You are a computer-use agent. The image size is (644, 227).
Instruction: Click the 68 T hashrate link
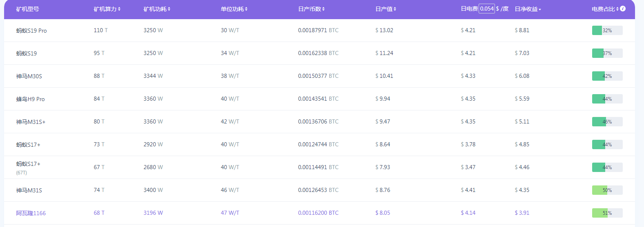[99, 213]
